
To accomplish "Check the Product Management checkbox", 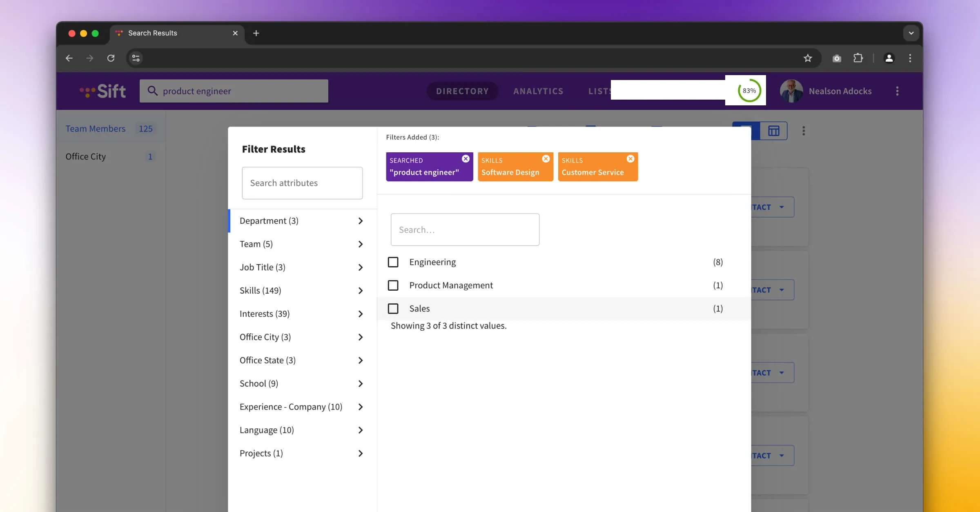I will [393, 285].
